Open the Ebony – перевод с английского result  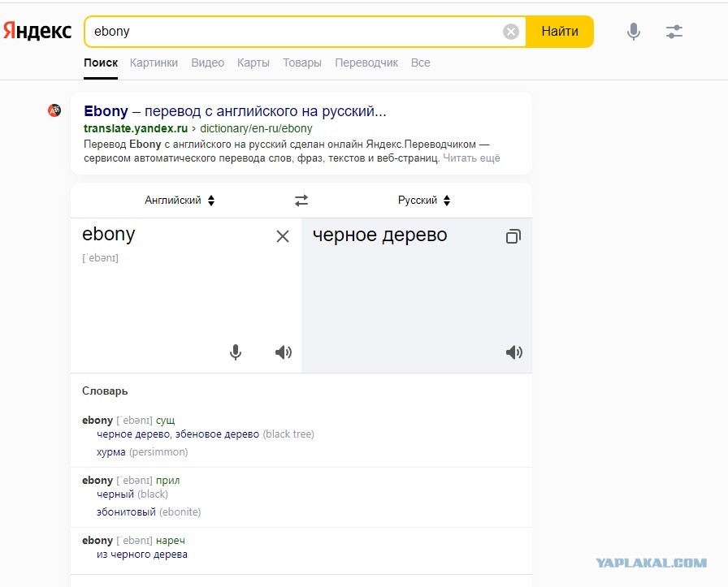[x=235, y=111]
